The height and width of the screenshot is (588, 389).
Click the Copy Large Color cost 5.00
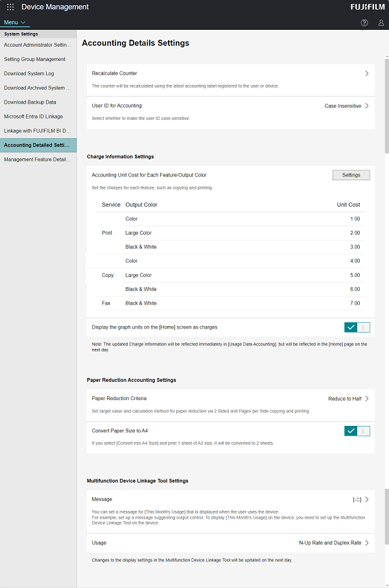click(x=355, y=276)
